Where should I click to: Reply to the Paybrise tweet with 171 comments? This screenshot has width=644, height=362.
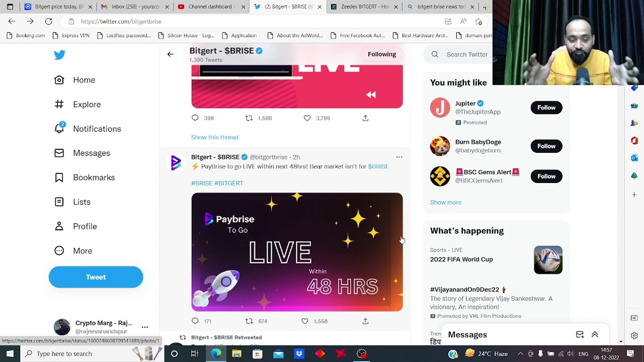[x=195, y=321]
